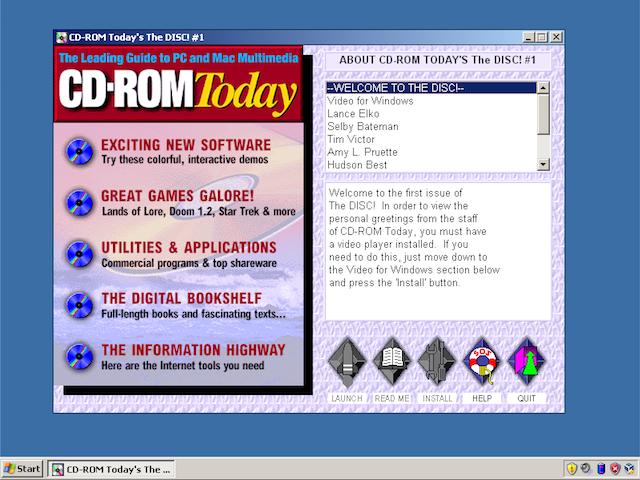The height and width of the screenshot is (480, 640).
Task: Click the disc icon beside Great Games Galore
Action: tap(79, 202)
